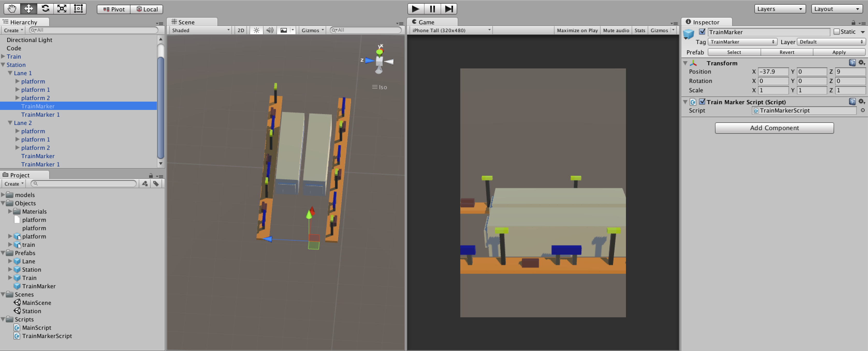Viewport: 868px width, 351px height.
Task: Click the Pause button
Action: point(432,9)
